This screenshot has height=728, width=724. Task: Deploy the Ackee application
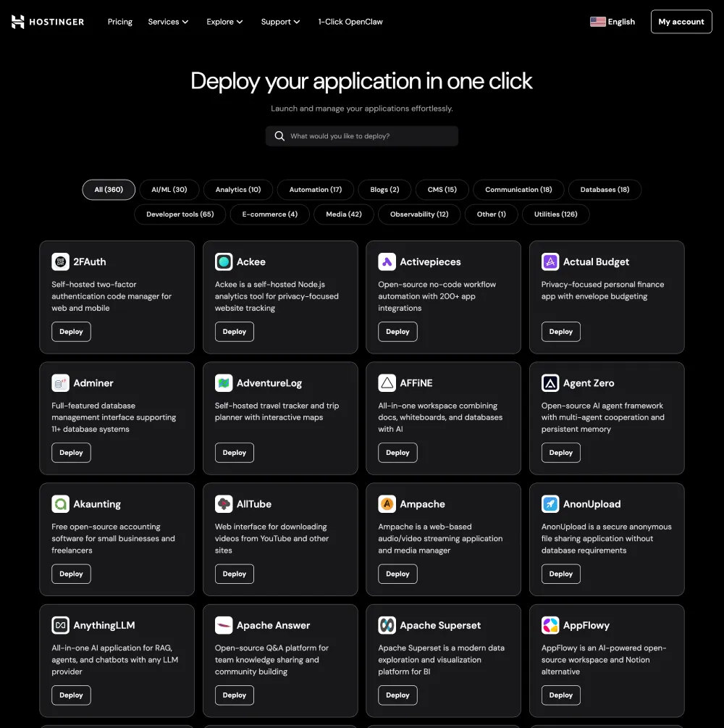click(235, 332)
